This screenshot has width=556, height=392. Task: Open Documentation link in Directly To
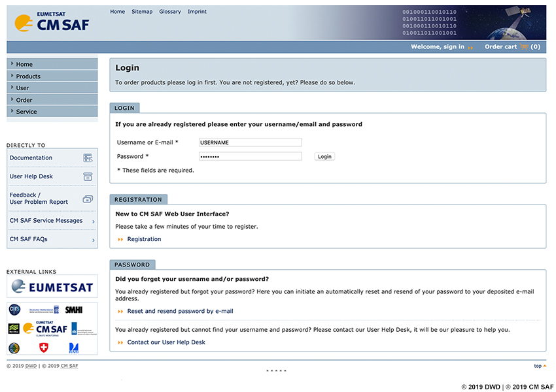tap(31, 158)
